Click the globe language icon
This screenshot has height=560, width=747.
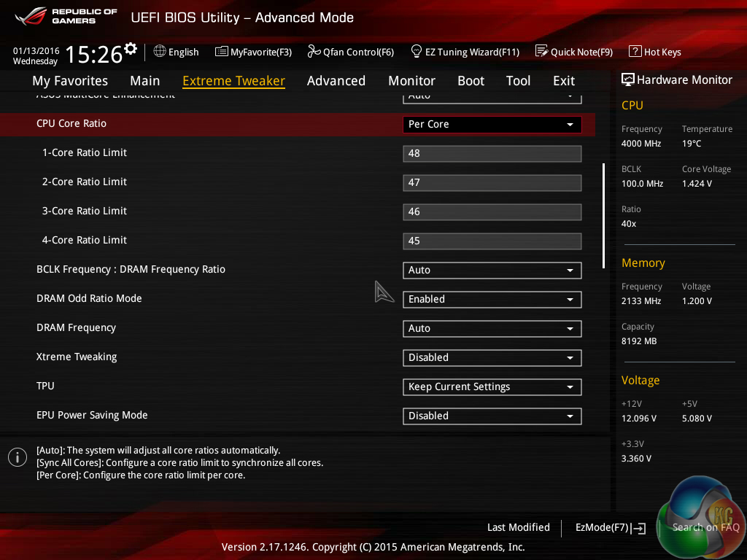(x=160, y=51)
